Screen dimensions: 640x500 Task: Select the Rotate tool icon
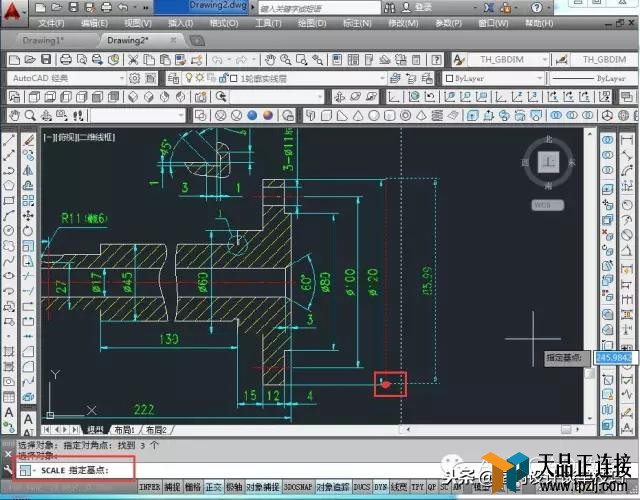click(x=28, y=231)
